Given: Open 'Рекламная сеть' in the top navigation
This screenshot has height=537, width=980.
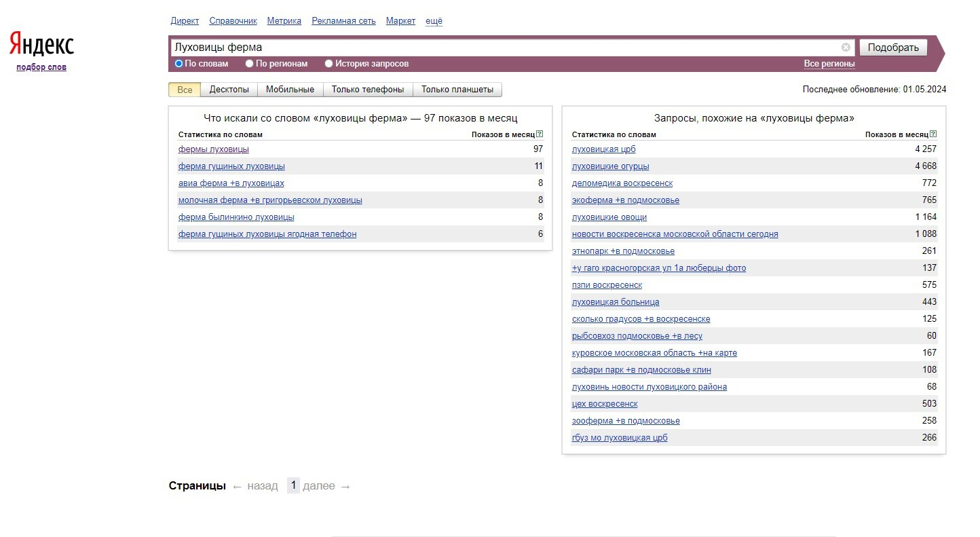Looking at the screenshot, I should 343,21.
